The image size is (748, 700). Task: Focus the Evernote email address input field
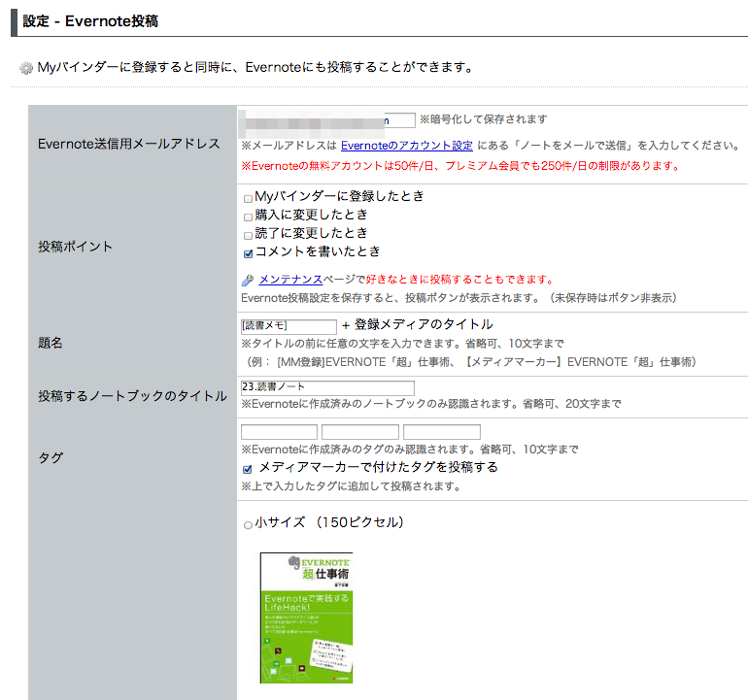pos(328,119)
